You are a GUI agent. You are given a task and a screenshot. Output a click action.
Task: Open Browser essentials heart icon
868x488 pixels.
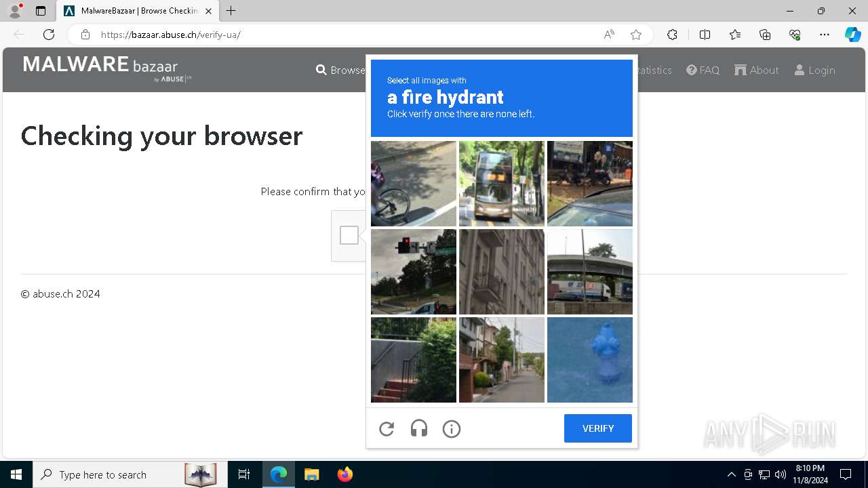tap(795, 35)
